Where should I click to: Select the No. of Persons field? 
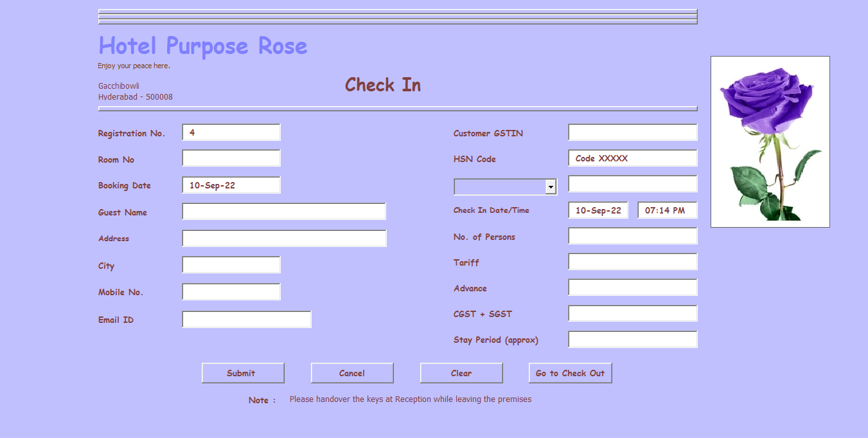(632, 236)
